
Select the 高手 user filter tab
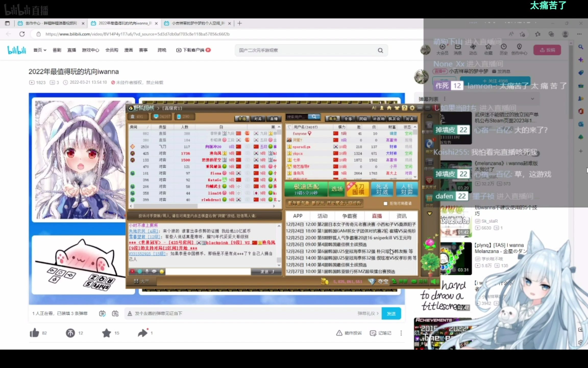(333, 119)
